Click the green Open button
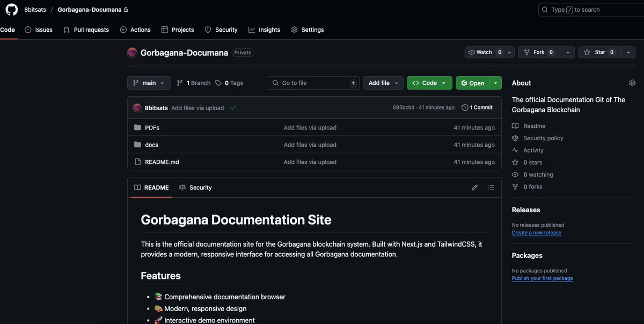This screenshot has width=644, height=324. tap(473, 83)
